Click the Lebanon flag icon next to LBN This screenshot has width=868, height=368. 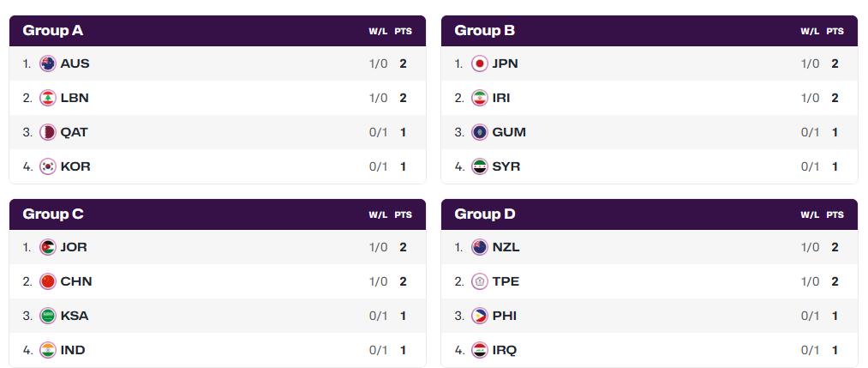click(48, 98)
